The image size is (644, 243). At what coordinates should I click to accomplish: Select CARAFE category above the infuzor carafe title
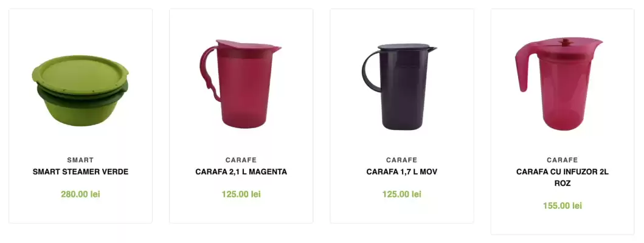pos(563,160)
